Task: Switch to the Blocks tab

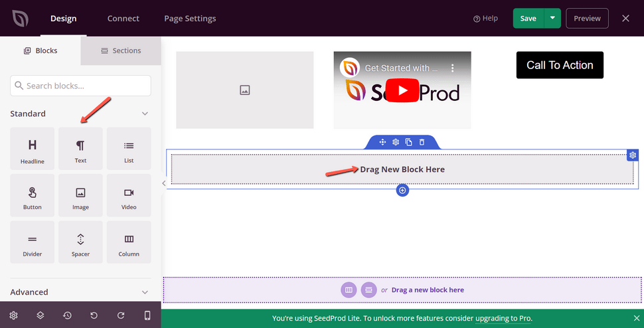Action: coord(40,51)
